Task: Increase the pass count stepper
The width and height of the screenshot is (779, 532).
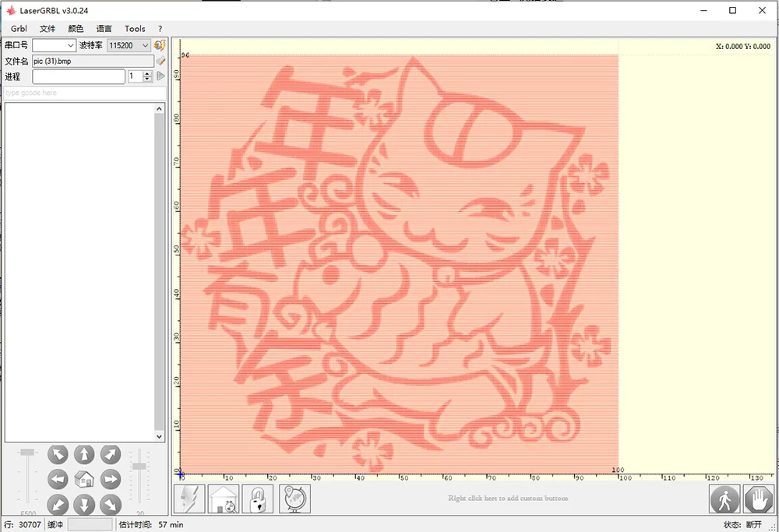Action: pyautogui.click(x=147, y=73)
